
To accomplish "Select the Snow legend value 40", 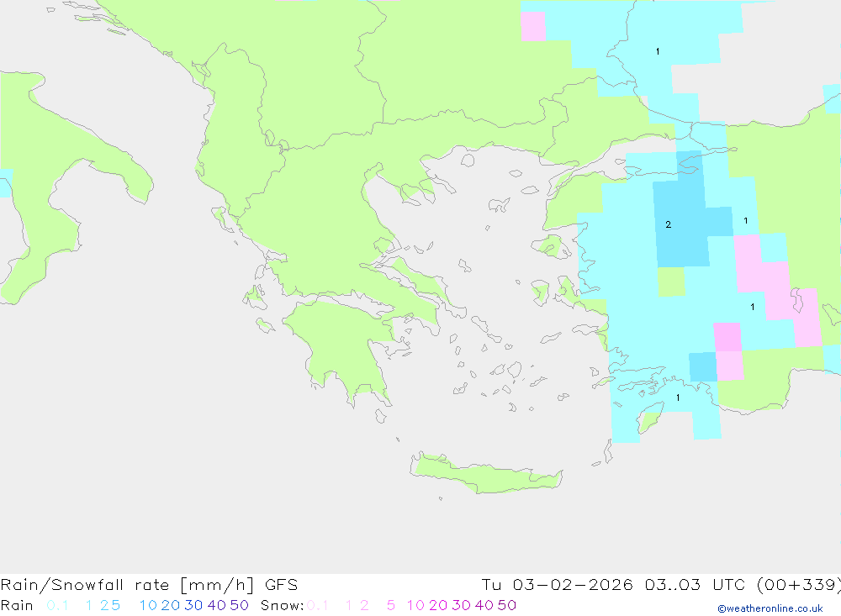I will click(484, 605).
